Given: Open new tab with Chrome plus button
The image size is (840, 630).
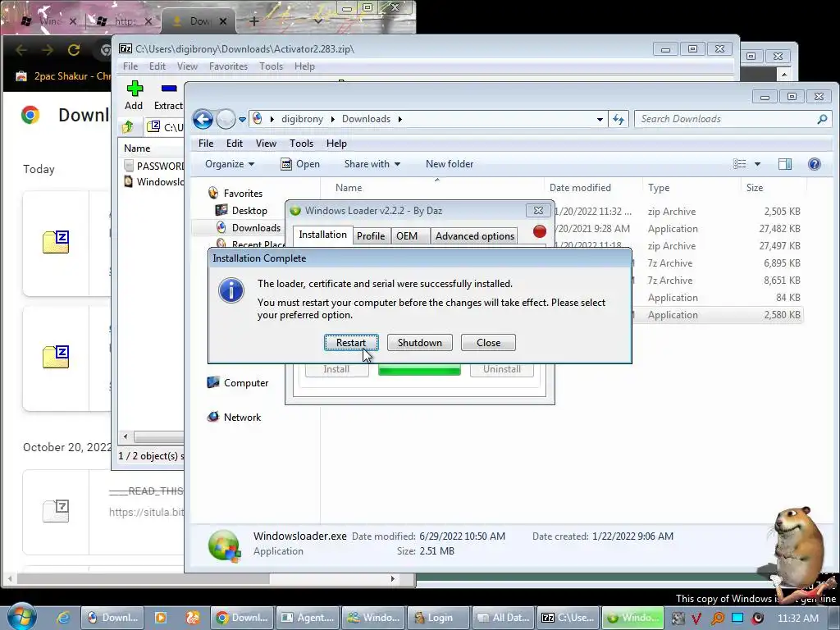Looking at the screenshot, I should coord(254,21).
